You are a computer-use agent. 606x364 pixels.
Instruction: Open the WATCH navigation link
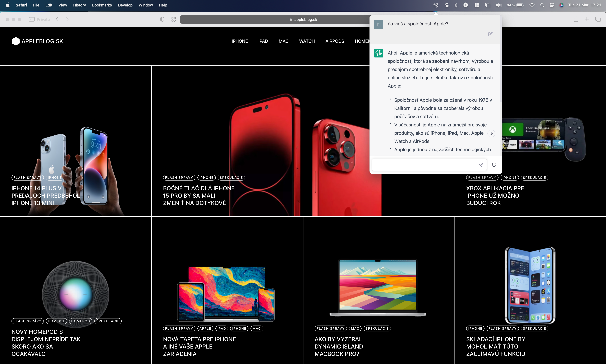(307, 41)
